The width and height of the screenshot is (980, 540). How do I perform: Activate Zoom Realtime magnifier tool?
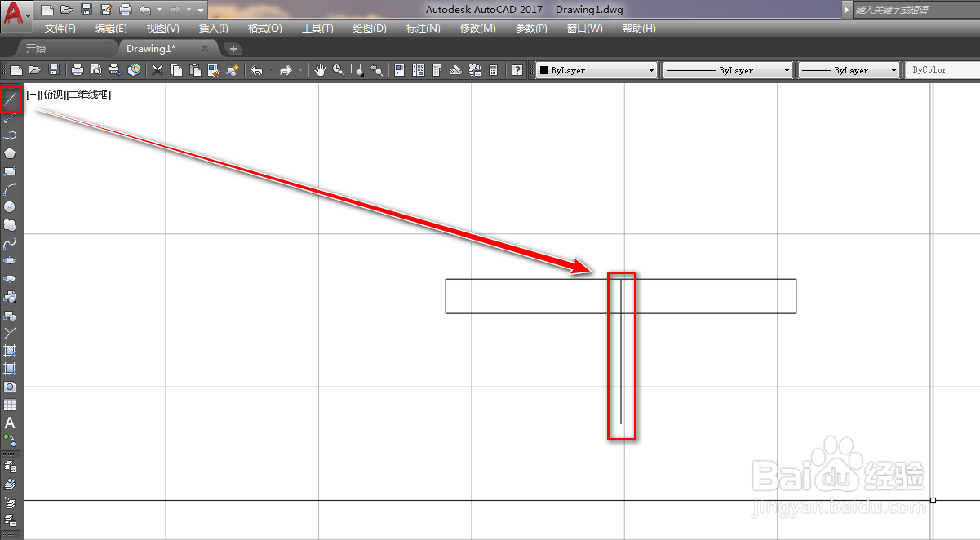[x=338, y=71]
